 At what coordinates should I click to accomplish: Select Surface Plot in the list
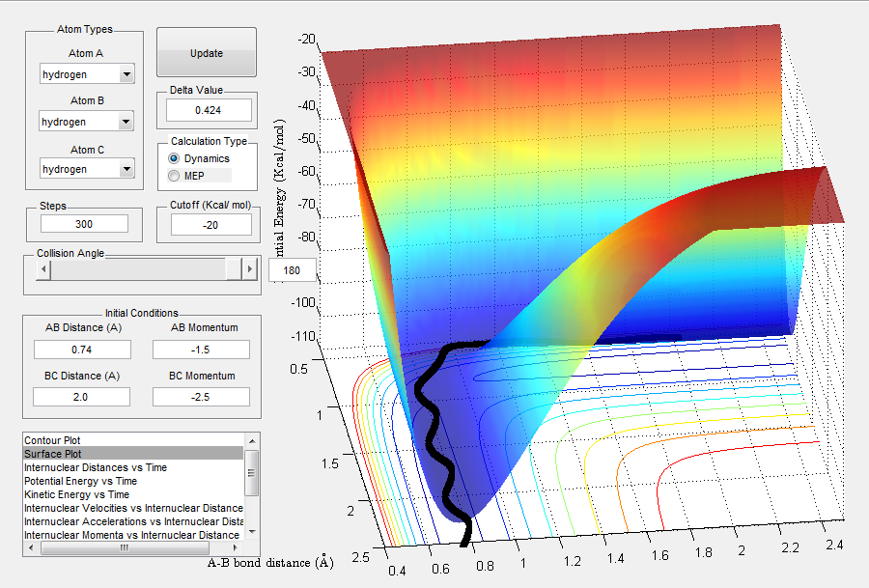point(133,454)
